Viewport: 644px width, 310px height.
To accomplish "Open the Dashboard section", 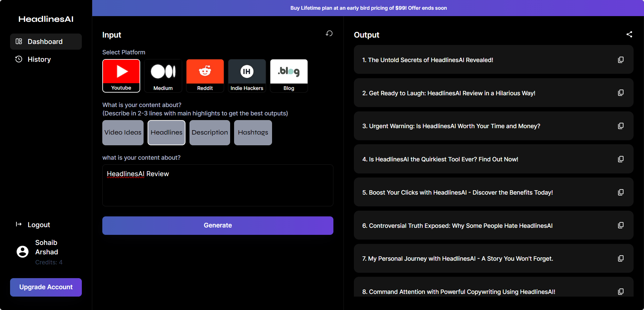I will coord(46,41).
